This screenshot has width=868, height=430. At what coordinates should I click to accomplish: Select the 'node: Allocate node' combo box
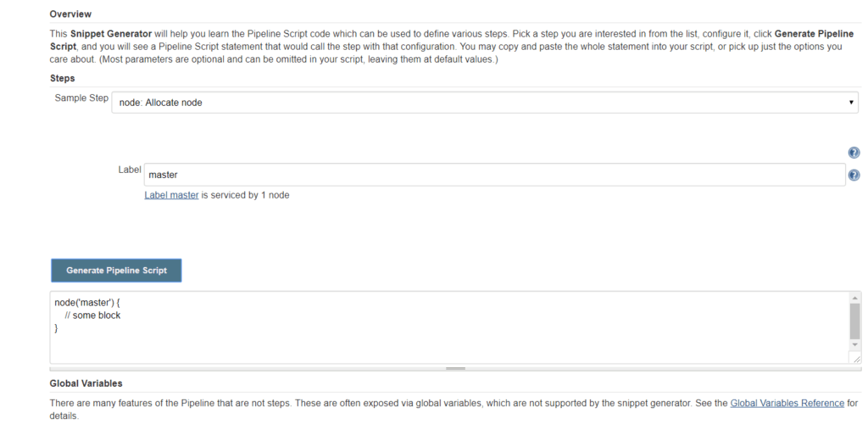485,103
